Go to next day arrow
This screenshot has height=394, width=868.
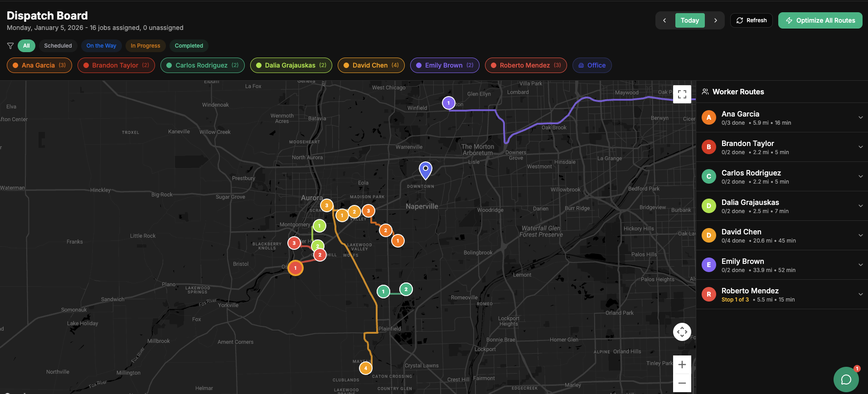coord(715,20)
